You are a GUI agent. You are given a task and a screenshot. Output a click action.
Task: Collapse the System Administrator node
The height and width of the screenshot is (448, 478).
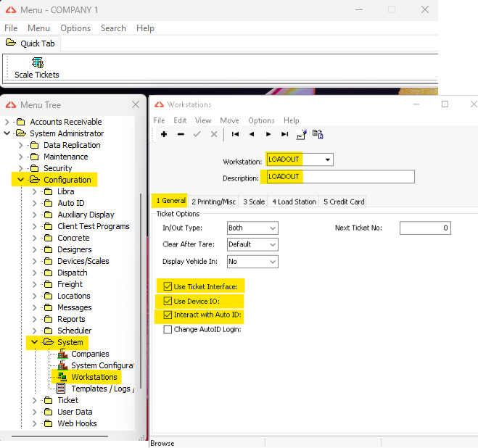tap(7, 133)
